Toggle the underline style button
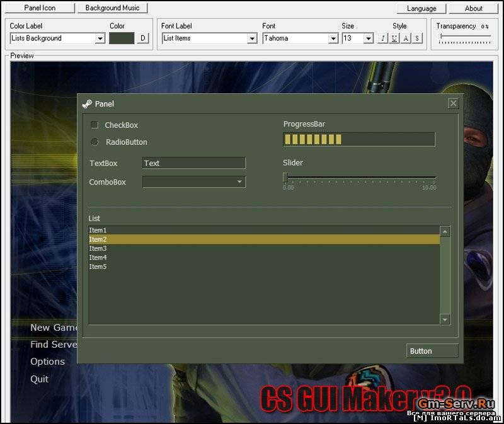Screen dimensions: 504x424 [394, 38]
